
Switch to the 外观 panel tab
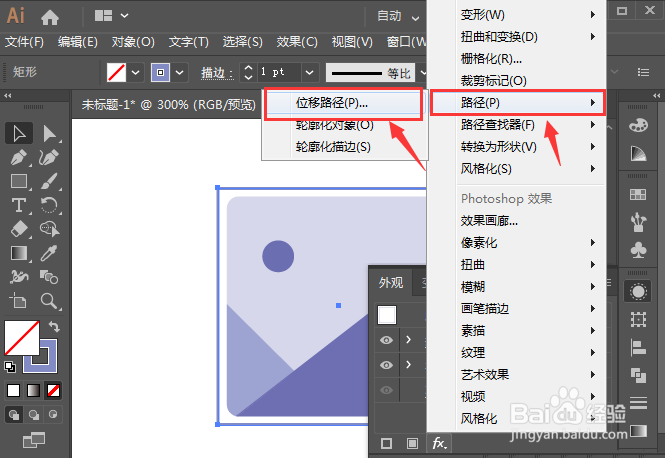point(391,282)
